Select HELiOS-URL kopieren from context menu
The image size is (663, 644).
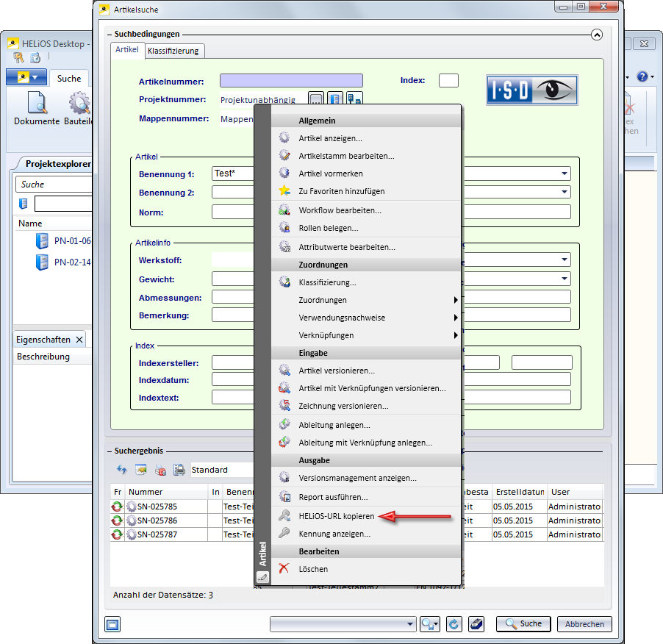coord(336,516)
